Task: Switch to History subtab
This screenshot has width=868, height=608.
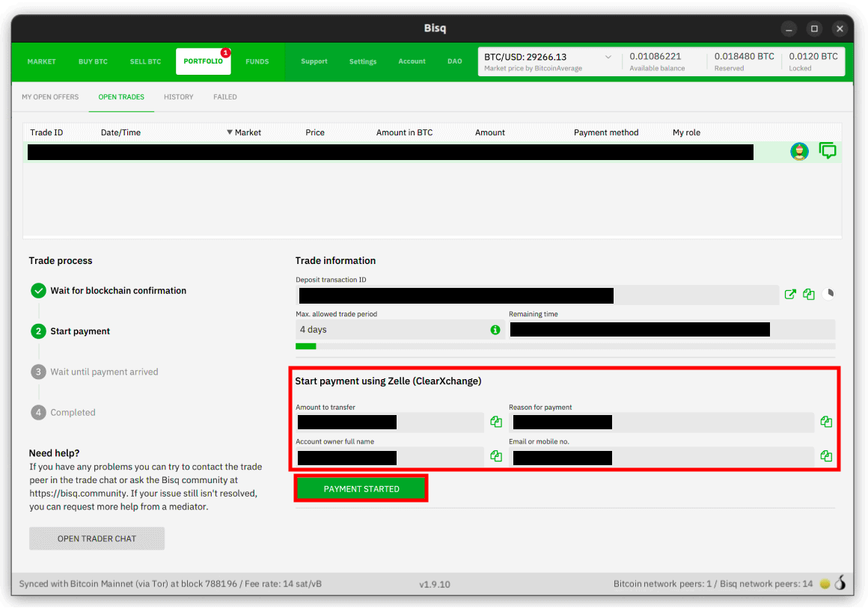Action: pos(178,96)
